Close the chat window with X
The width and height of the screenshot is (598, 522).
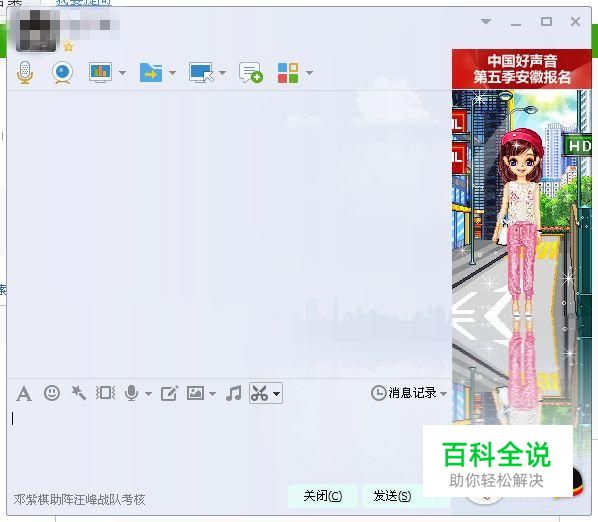tap(575, 21)
